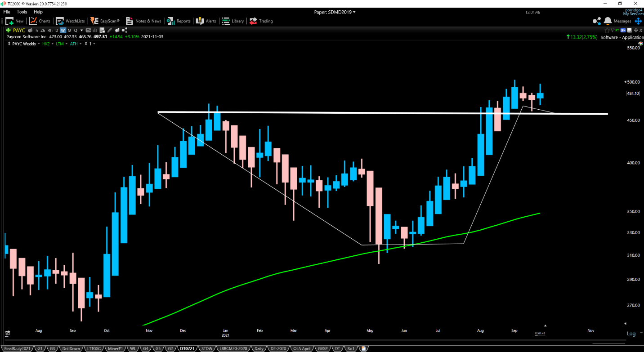Open WatchLists from the toolbar
644x352 pixels.
(x=70, y=21)
